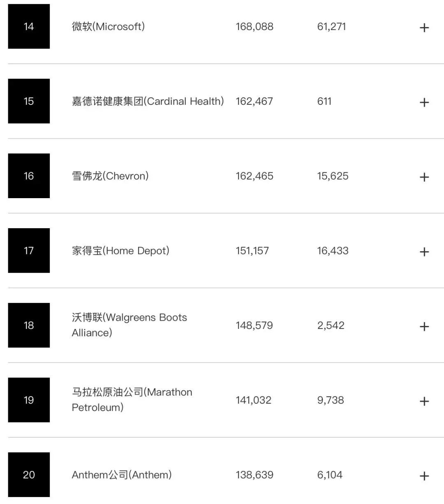Select the rank 15 badge
The image size is (444, 504).
coord(29,101)
